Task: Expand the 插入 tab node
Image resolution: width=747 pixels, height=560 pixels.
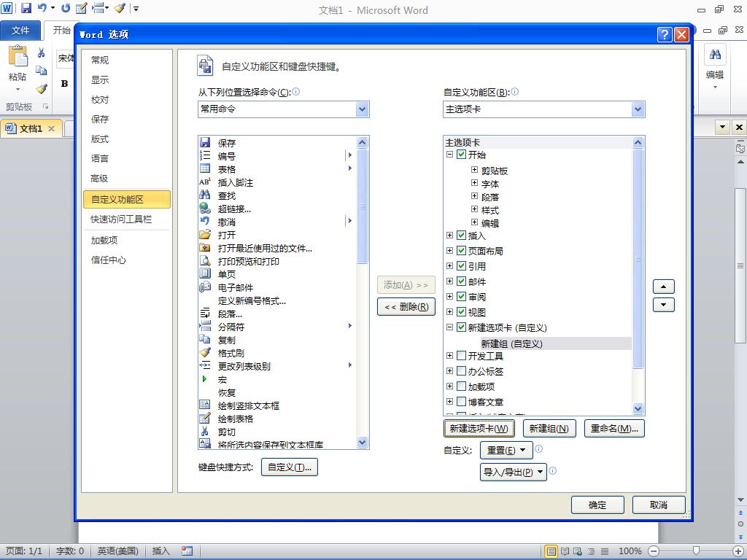Action: point(449,236)
